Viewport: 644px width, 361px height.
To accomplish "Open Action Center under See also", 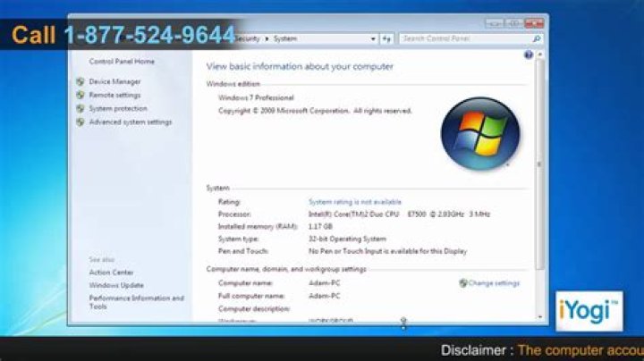I will click(x=111, y=273).
